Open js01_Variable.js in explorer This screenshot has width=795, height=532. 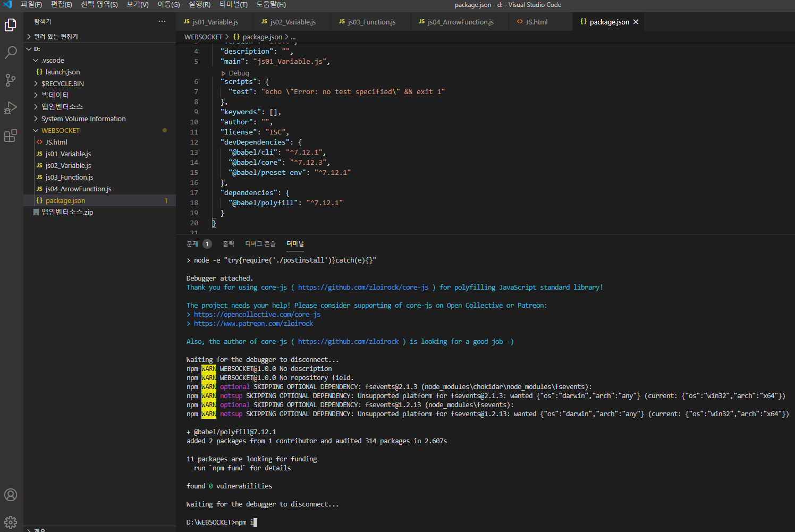(68, 154)
